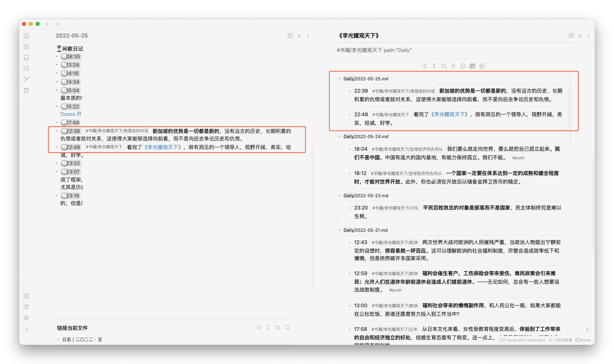
Task: Click the #书籍/李光耀观天下/全球经济何去何从 tag in 18:04 result
Action: [x=407, y=149]
